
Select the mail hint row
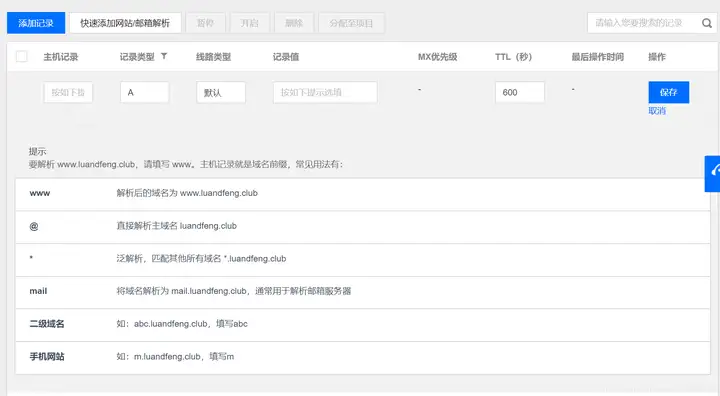click(x=363, y=292)
